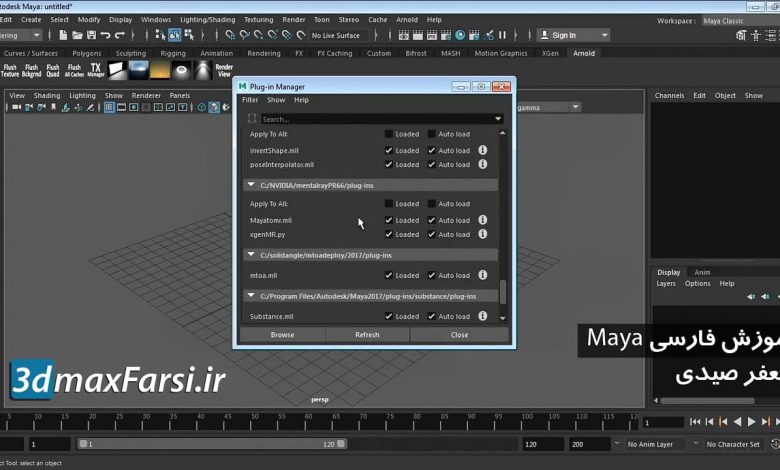
Task: Click the Browse button
Action: (282, 335)
